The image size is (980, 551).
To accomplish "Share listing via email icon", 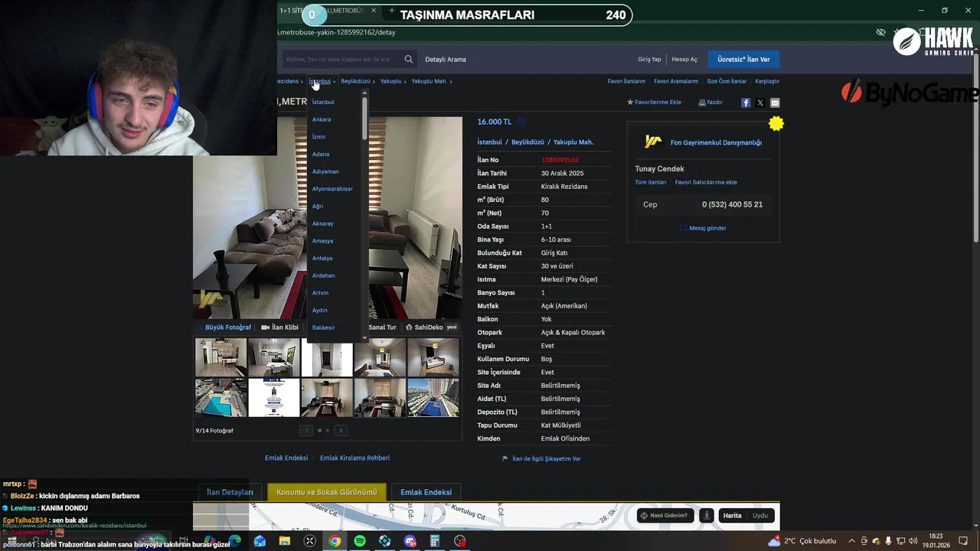I will click(775, 103).
